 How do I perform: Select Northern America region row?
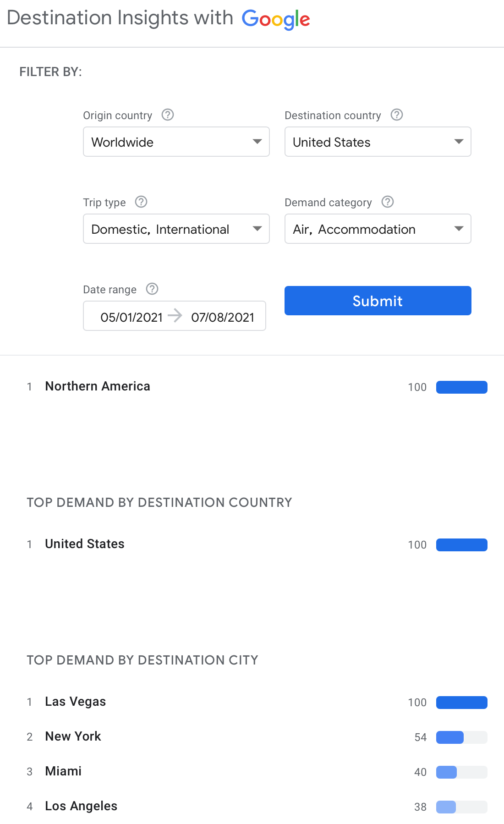click(98, 386)
